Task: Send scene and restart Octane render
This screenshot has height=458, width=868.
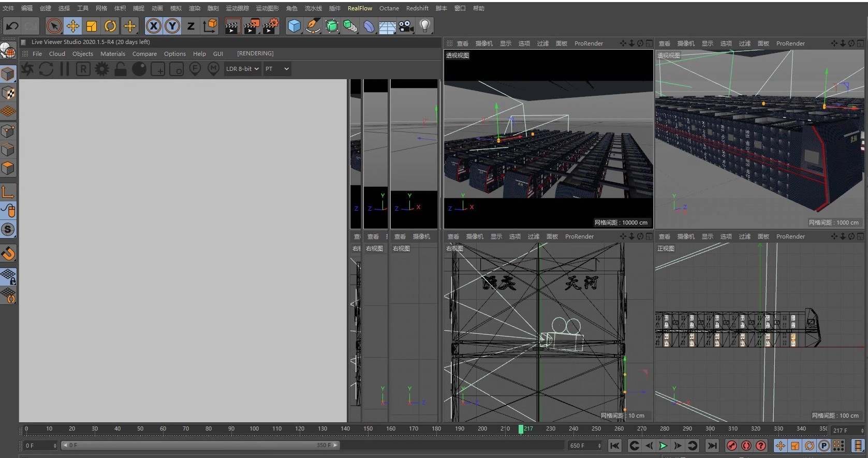Action: coord(27,69)
